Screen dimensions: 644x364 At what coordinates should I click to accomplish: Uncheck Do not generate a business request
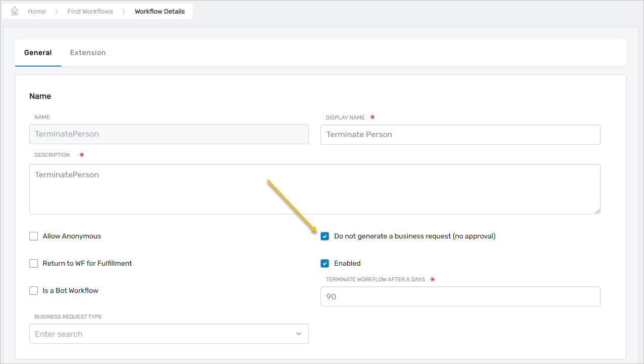tap(325, 236)
